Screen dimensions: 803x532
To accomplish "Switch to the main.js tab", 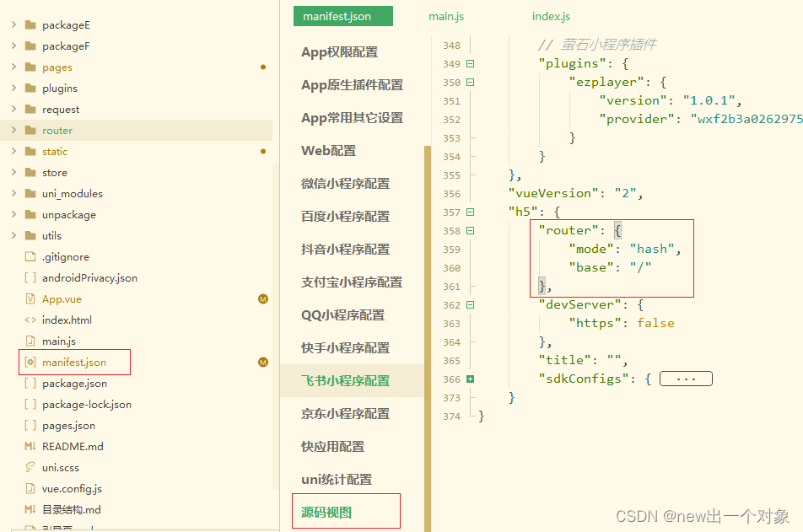I will coord(446,15).
